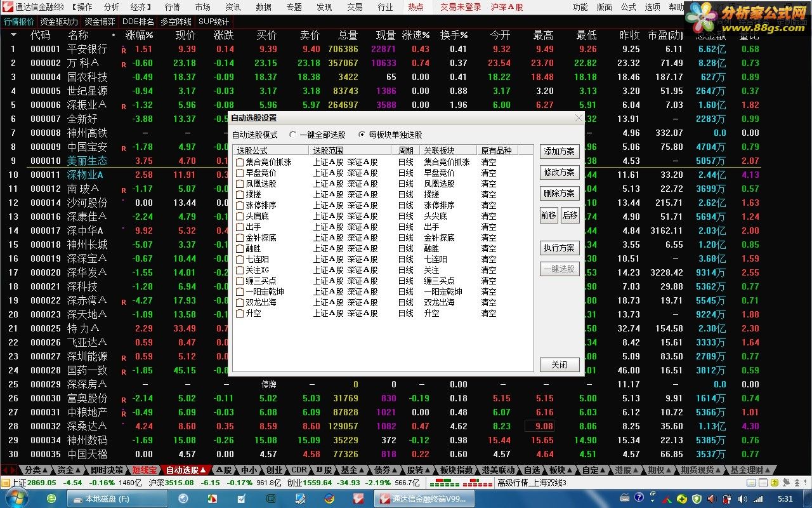Click the 涨幅% column header
Image resolution: width=812 pixels, height=508 pixels.
(139, 36)
